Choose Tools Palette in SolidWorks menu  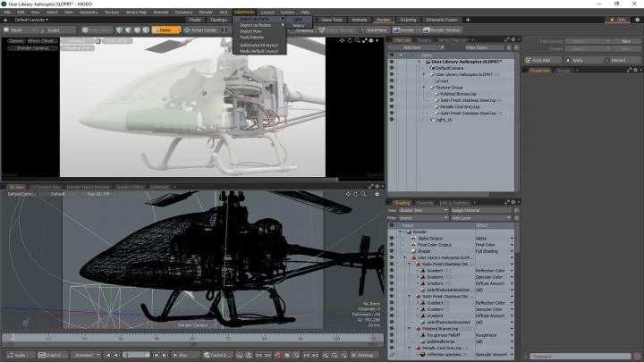[258, 38]
